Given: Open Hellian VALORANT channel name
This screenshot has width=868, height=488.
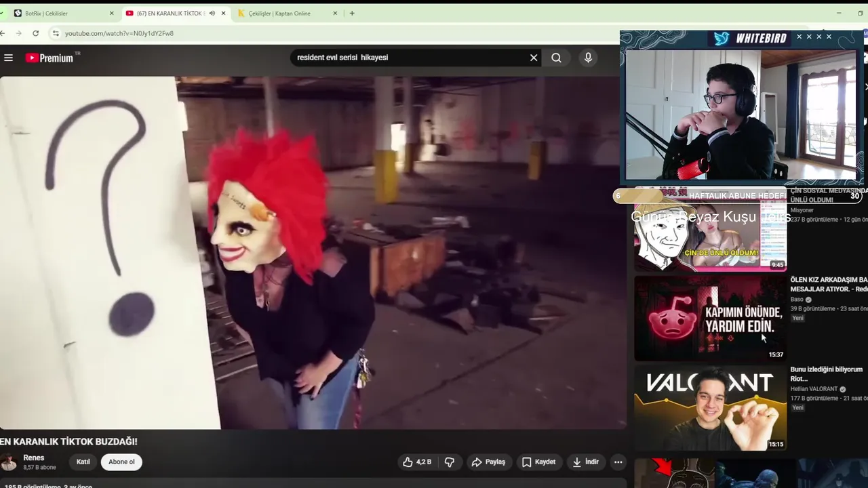Looking at the screenshot, I should point(814,389).
